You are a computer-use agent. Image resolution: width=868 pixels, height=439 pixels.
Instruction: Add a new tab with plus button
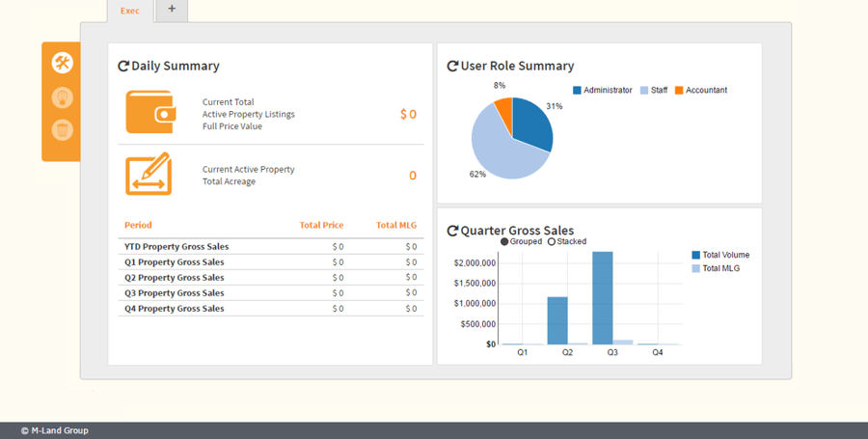(172, 10)
